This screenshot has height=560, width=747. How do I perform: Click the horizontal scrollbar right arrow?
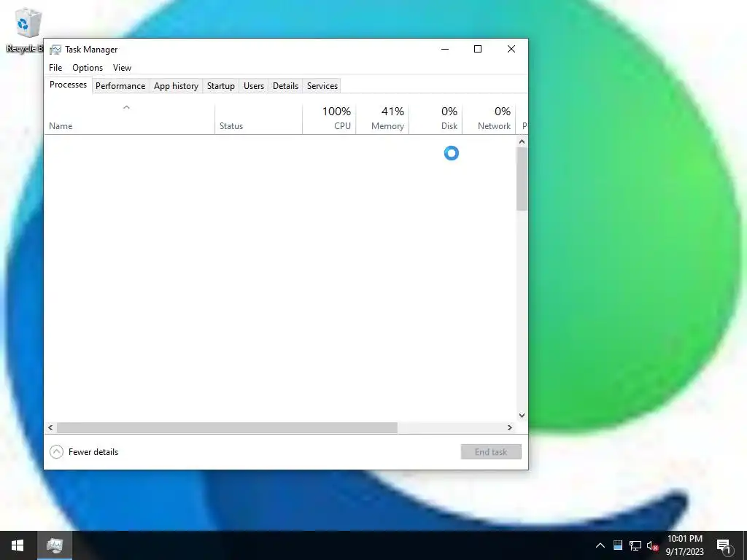point(510,427)
